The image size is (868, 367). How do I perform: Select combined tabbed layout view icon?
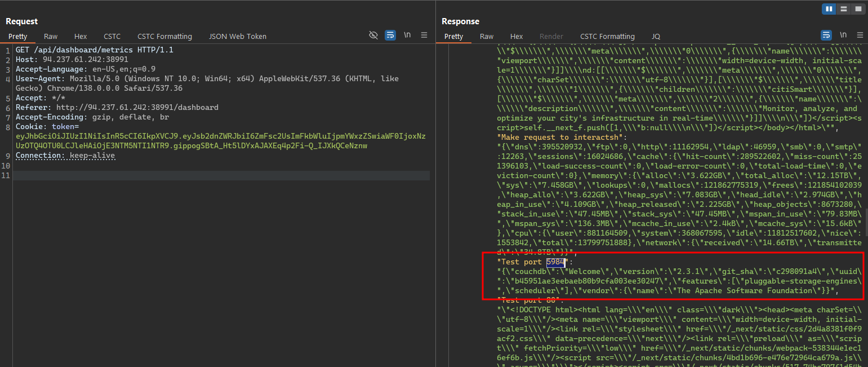tap(858, 9)
